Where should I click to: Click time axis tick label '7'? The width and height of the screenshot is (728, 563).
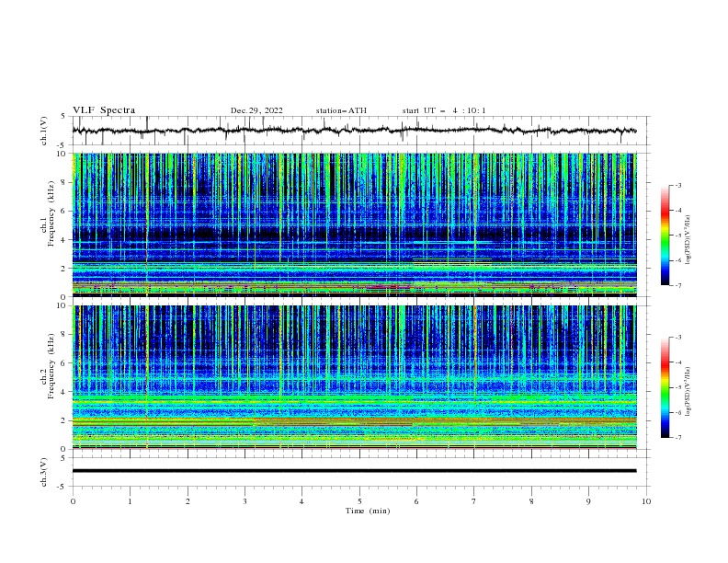click(473, 501)
